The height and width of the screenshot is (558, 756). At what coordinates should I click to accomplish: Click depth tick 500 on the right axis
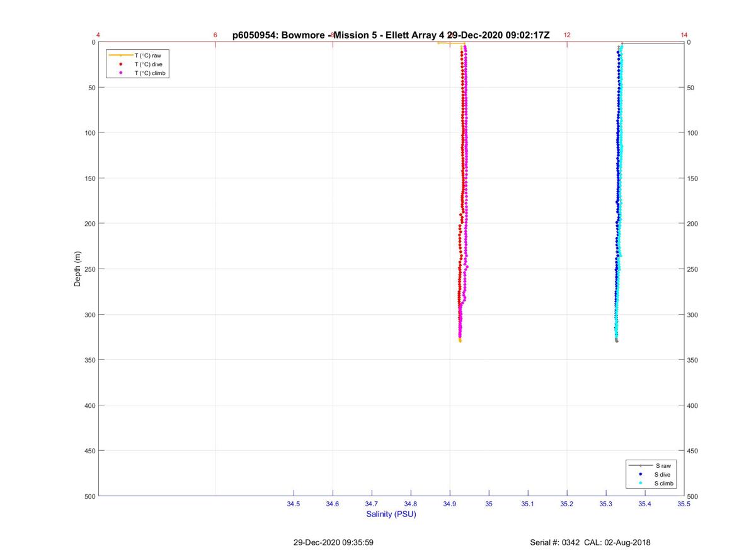(x=692, y=496)
